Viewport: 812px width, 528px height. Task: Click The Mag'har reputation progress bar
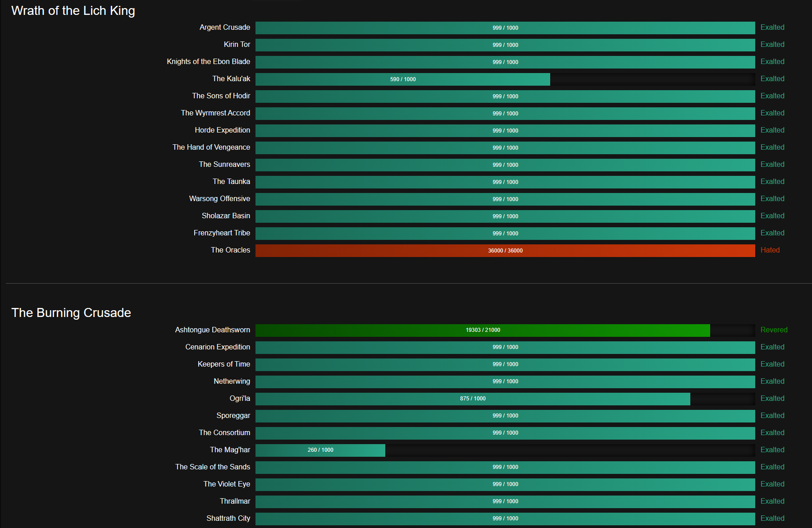[x=320, y=450]
